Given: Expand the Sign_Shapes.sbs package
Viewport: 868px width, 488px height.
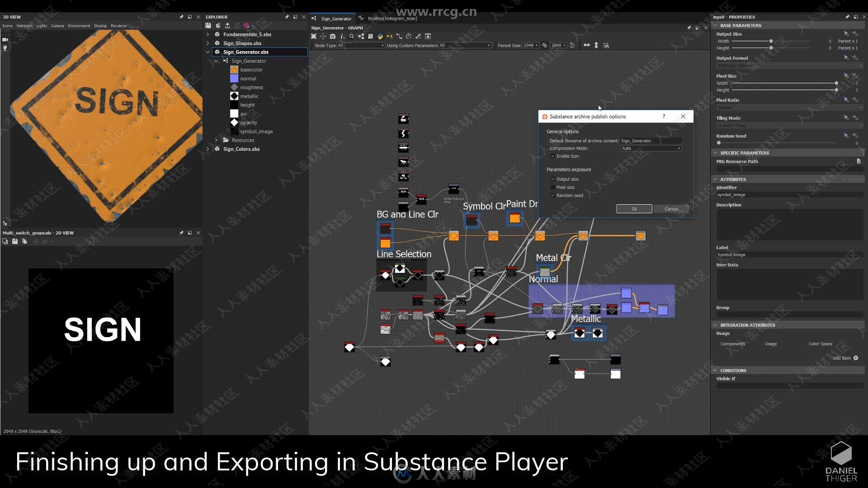Looking at the screenshot, I should 208,43.
